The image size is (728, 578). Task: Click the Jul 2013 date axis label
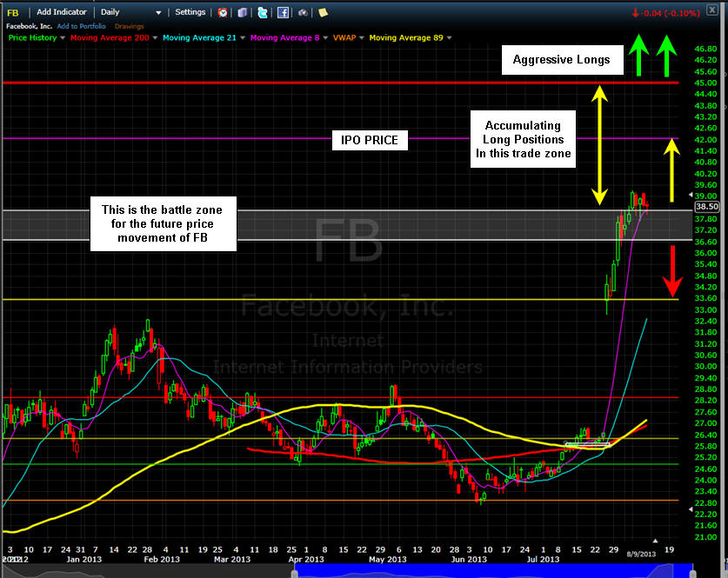click(x=544, y=560)
